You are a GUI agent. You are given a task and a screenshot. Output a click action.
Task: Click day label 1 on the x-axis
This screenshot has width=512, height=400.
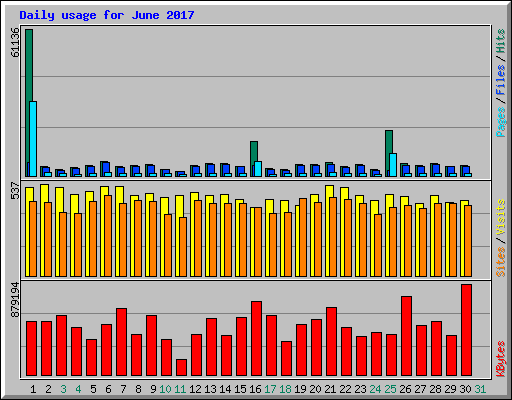point(33,389)
